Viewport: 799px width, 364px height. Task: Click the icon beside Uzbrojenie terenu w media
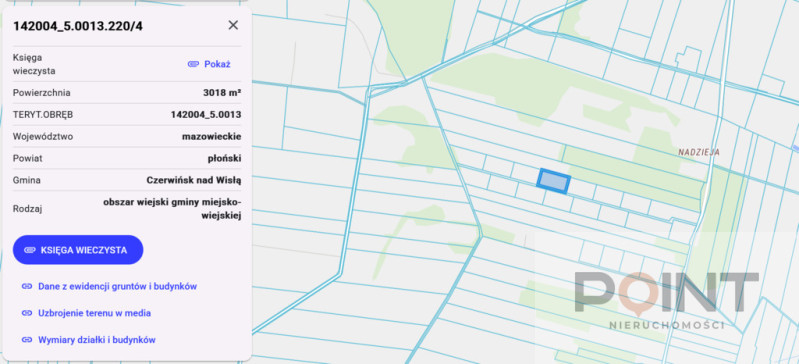pos(26,313)
